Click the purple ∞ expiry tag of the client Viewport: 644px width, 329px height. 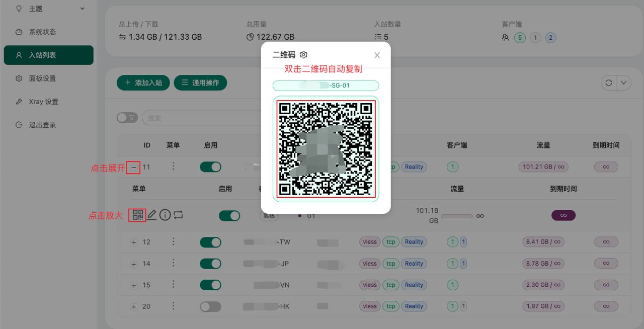tap(563, 215)
